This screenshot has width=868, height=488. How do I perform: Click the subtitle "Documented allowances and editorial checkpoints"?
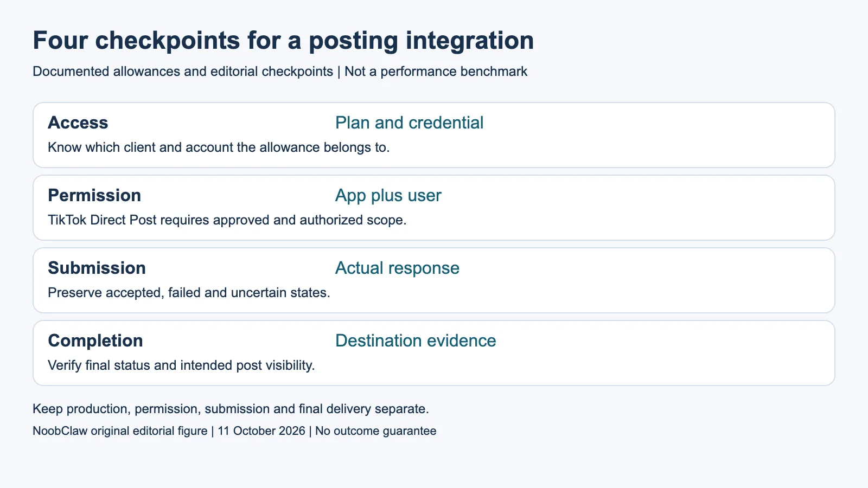click(x=183, y=72)
